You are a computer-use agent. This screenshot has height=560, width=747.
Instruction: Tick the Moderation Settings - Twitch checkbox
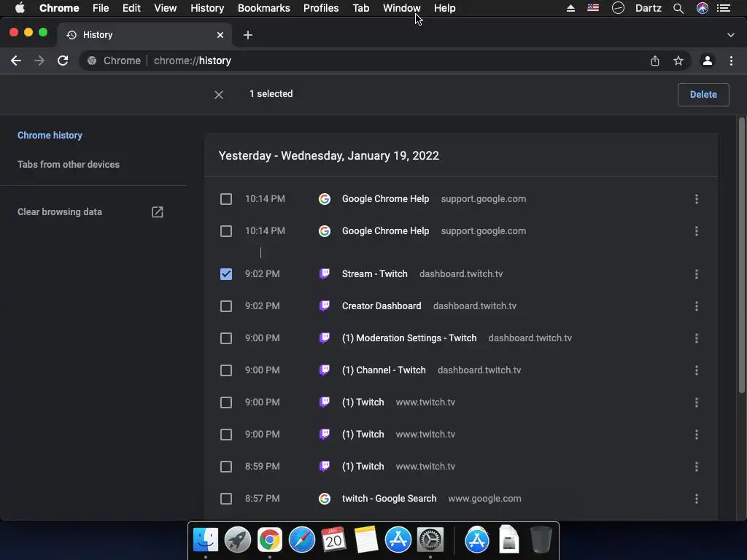[x=226, y=338]
